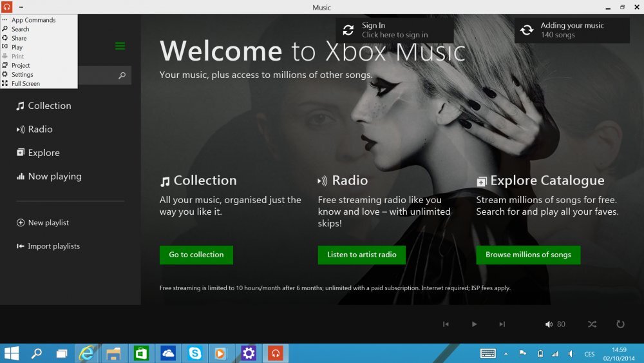Click the network signal tray icon
Screen dimensions: 644x363
555,353
